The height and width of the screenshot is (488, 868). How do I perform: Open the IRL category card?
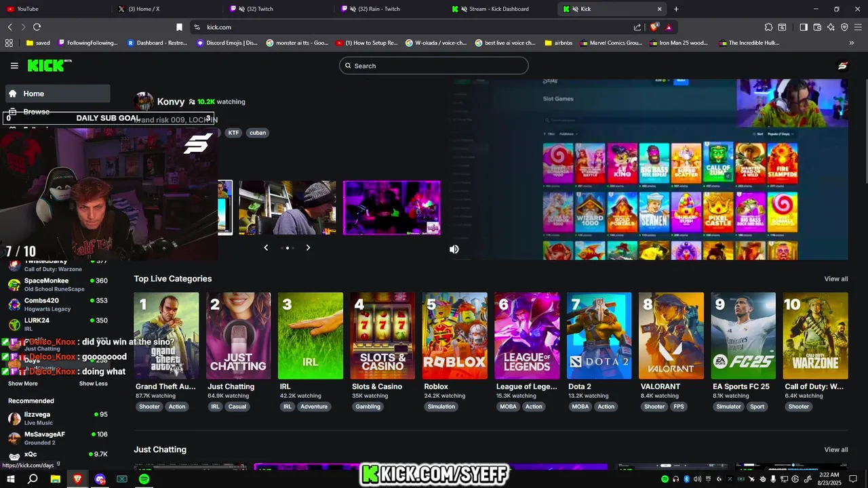(x=311, y=335)
